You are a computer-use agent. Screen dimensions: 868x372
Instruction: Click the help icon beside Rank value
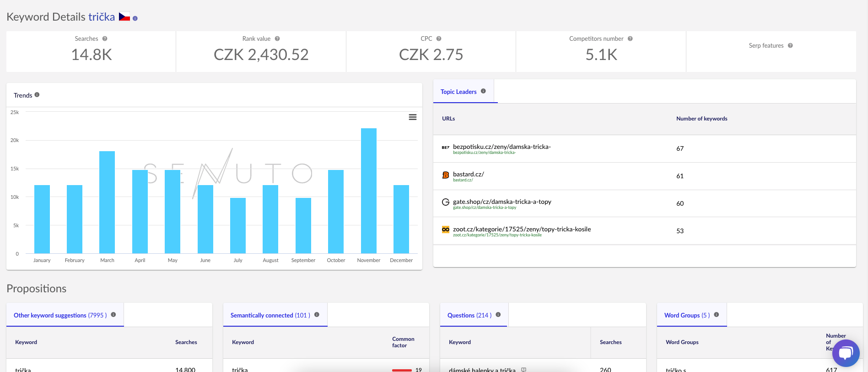pyautogui.click(x=277, y=39)
